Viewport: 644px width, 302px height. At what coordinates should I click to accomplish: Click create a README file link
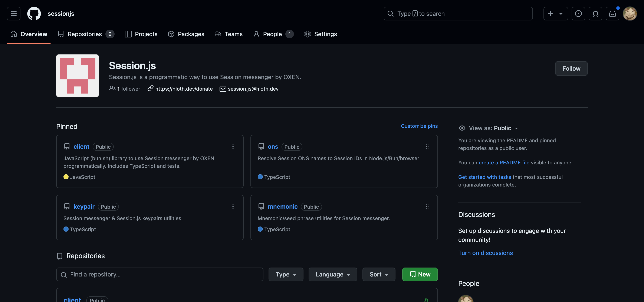[504, 162]
